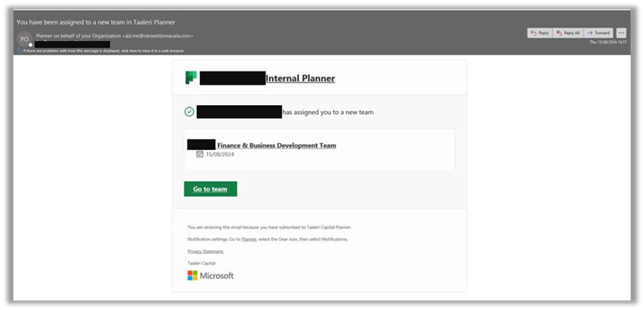Click the Go to team button
The image size is (644, 310).
210,189
